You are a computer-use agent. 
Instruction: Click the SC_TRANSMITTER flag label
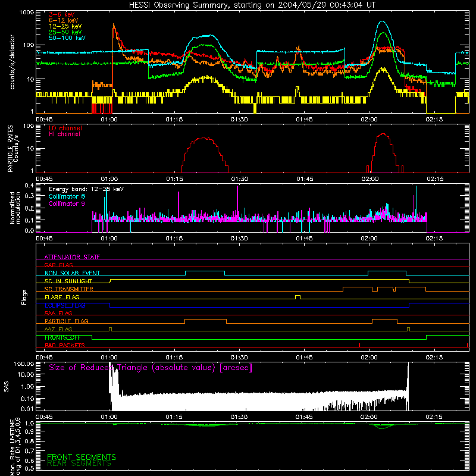click(x=68, y=289)
